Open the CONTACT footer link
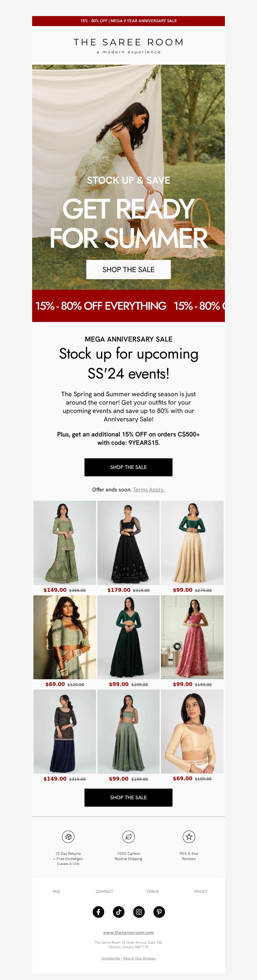Screen dimensions: 257x980 (104, 891)
